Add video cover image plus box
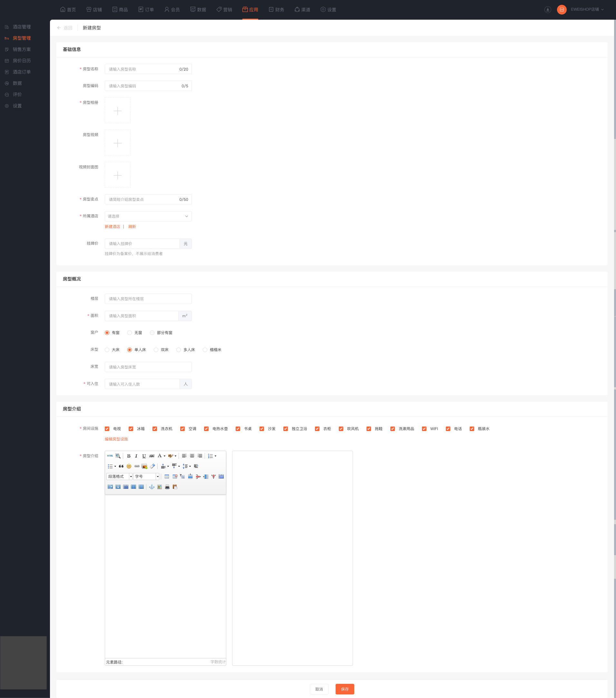Screen dimensions: 616x698 pos(117,175)
